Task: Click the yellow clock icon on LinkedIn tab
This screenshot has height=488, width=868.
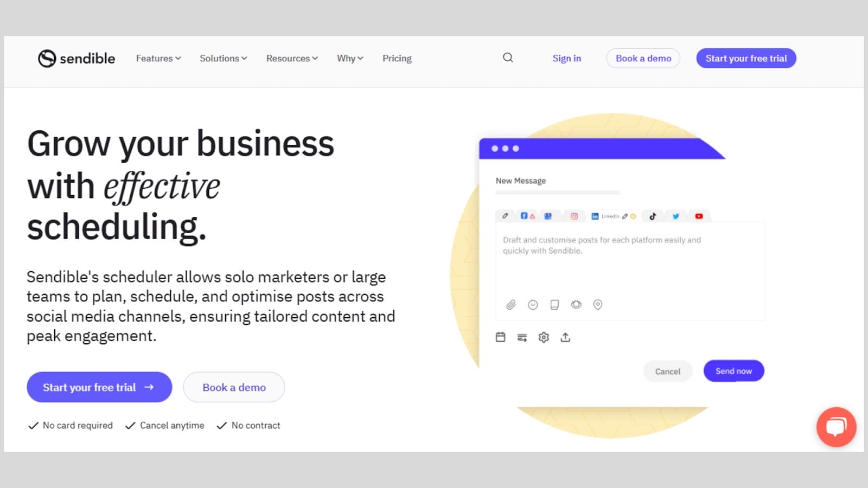Action: click(x=633, y=216)
